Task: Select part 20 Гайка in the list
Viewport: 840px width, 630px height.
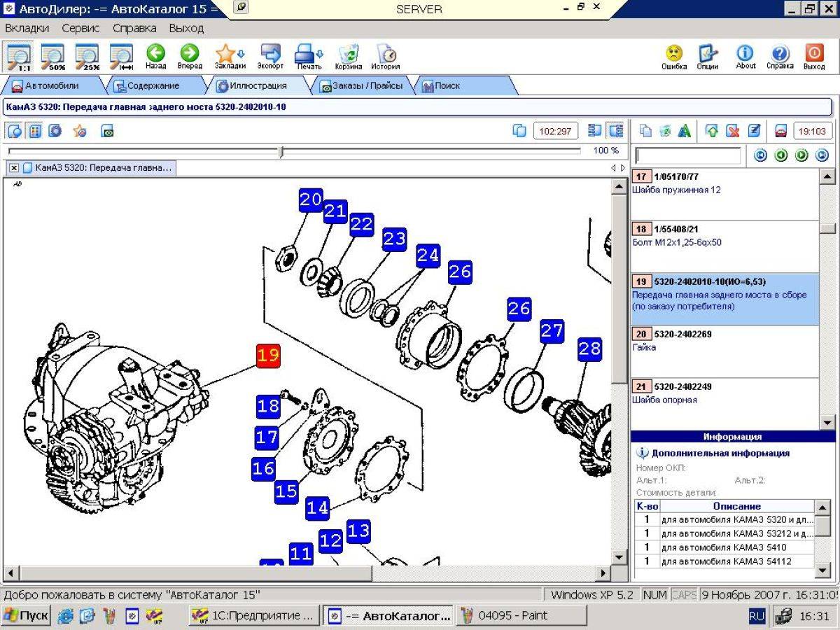Action: tap(724, 351)
